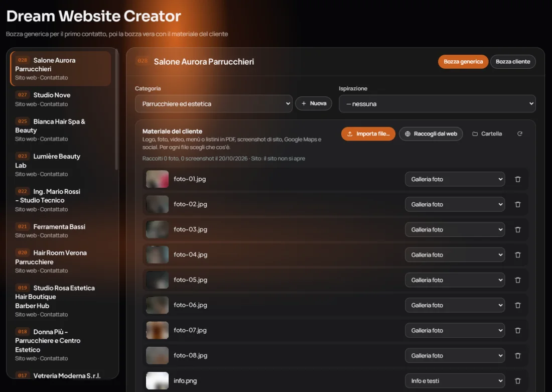The height and width of the screenshot is (392, 552).
Task: Click the info.png file name
Action: coord(185,381)
